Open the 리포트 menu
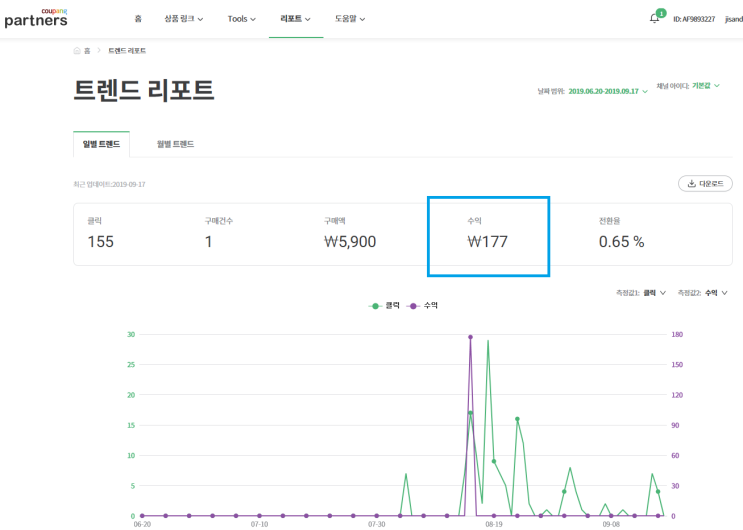Viewport: 743px width, 530px height. coord(295,19)
